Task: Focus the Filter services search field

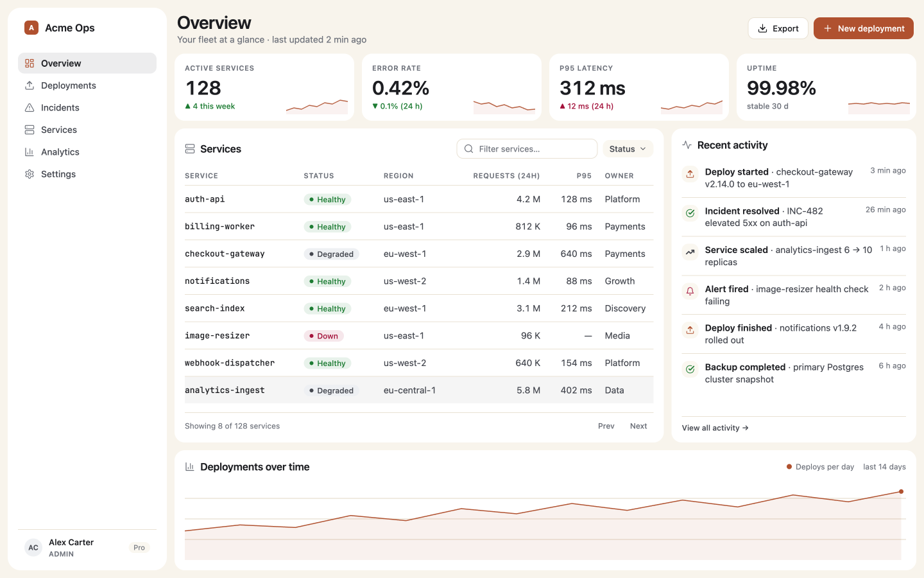Action: tap(527, 149)
